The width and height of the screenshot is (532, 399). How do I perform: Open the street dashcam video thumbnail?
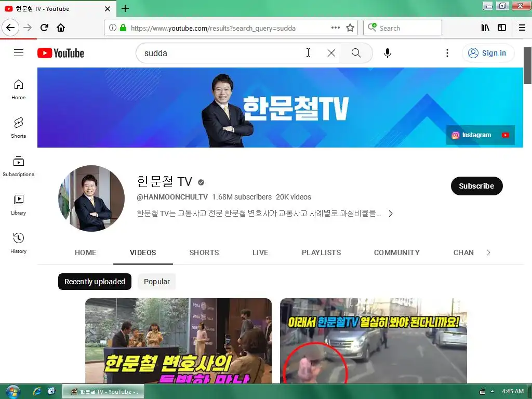point(373,341)
